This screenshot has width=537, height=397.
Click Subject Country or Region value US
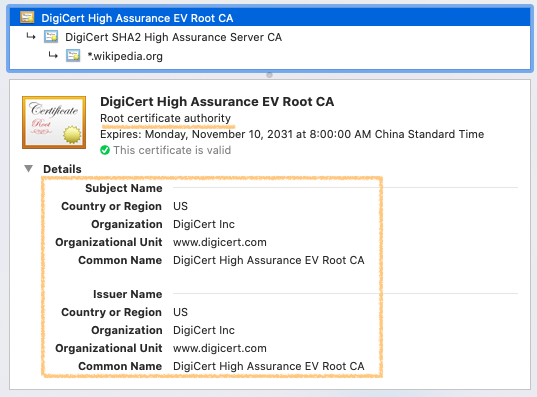tap(180, 206)
